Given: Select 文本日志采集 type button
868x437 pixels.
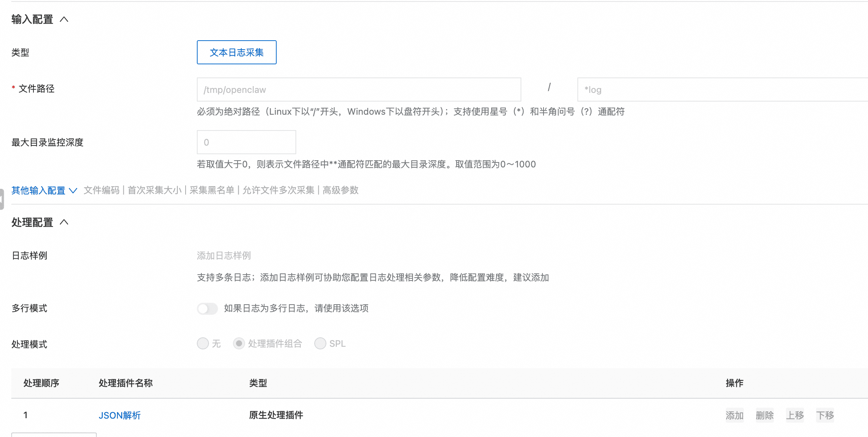Looking at the screenshot, I should [x=236, y=52].
